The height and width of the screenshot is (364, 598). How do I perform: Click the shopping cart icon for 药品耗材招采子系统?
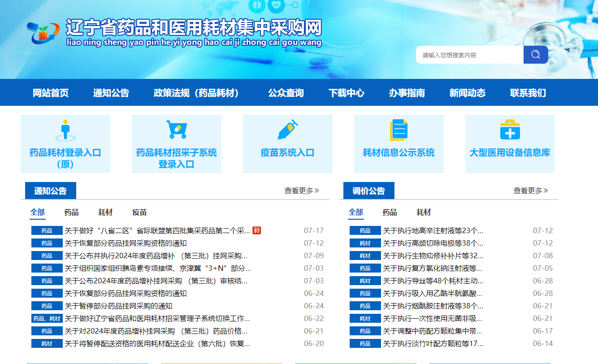[x=177, y=129]
